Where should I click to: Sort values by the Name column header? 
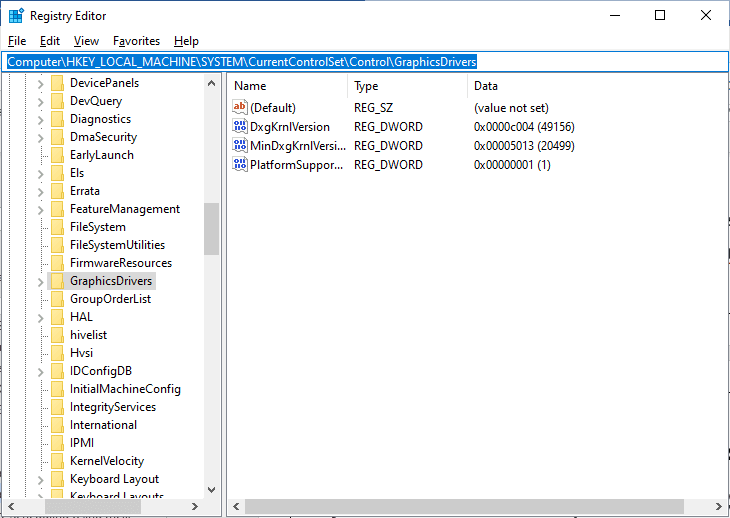[x=288, y=86]
